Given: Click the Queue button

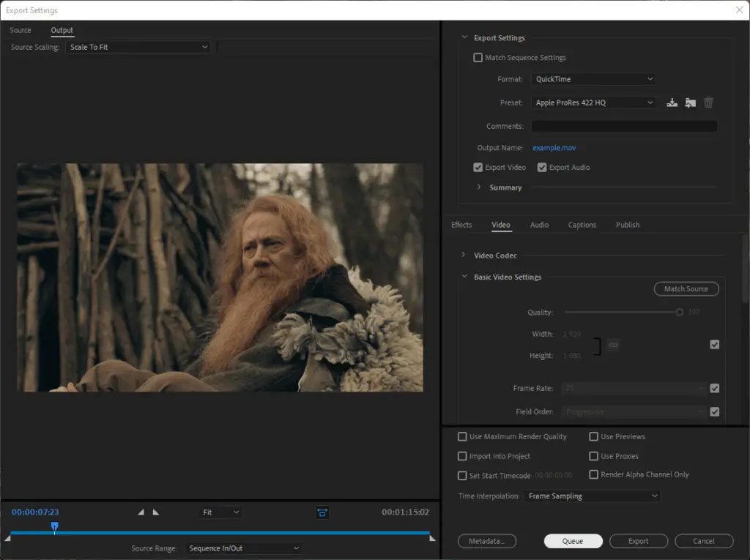Looking at the screenshot, I should click(573, 541).
